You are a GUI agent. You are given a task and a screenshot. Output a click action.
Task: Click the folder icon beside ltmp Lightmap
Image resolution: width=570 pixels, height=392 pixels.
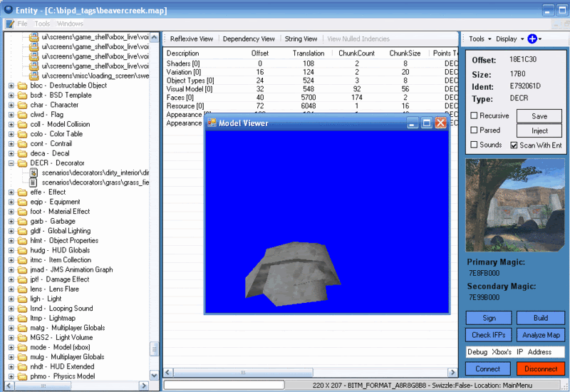23,319
